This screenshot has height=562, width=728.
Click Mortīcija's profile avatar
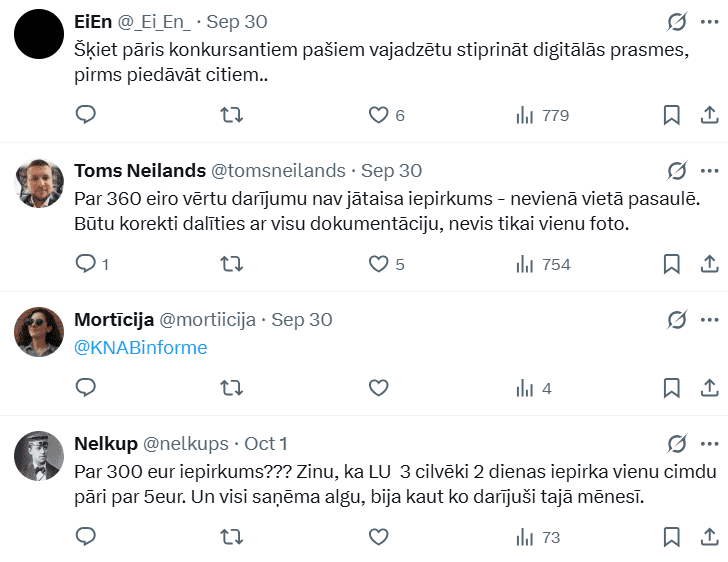[39, 333]
